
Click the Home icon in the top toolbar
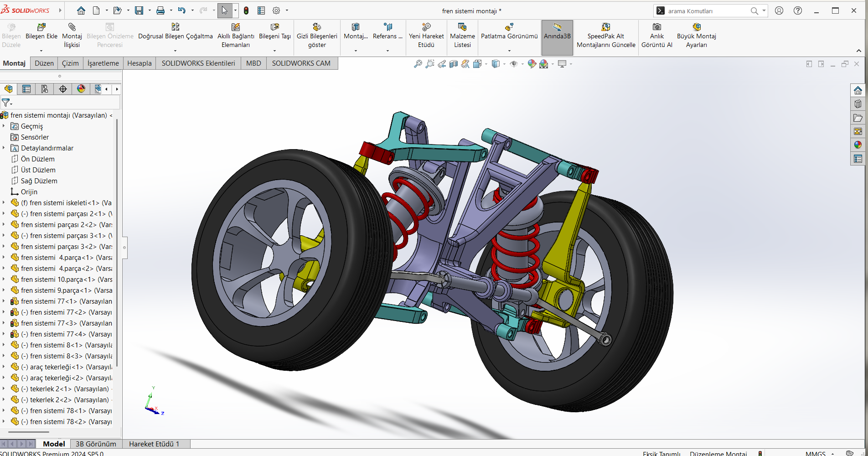81,10
